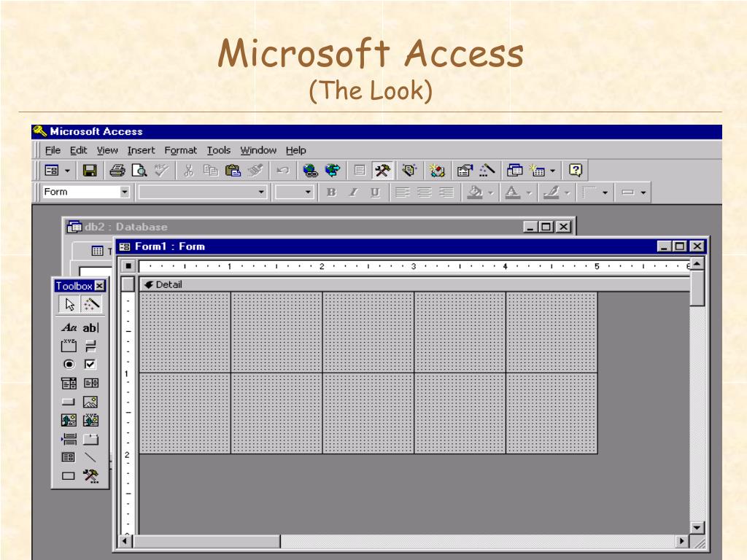Toggle Align Left button

coord(403,192)
